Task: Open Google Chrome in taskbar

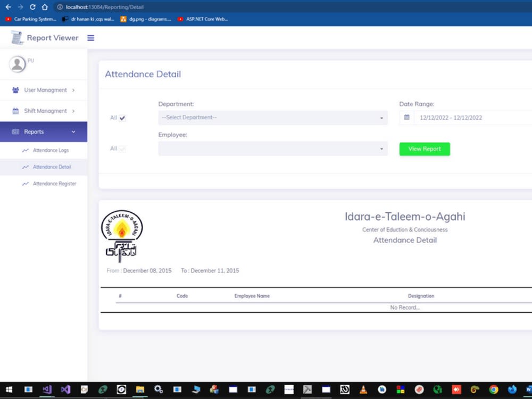Action: [494, 389]
